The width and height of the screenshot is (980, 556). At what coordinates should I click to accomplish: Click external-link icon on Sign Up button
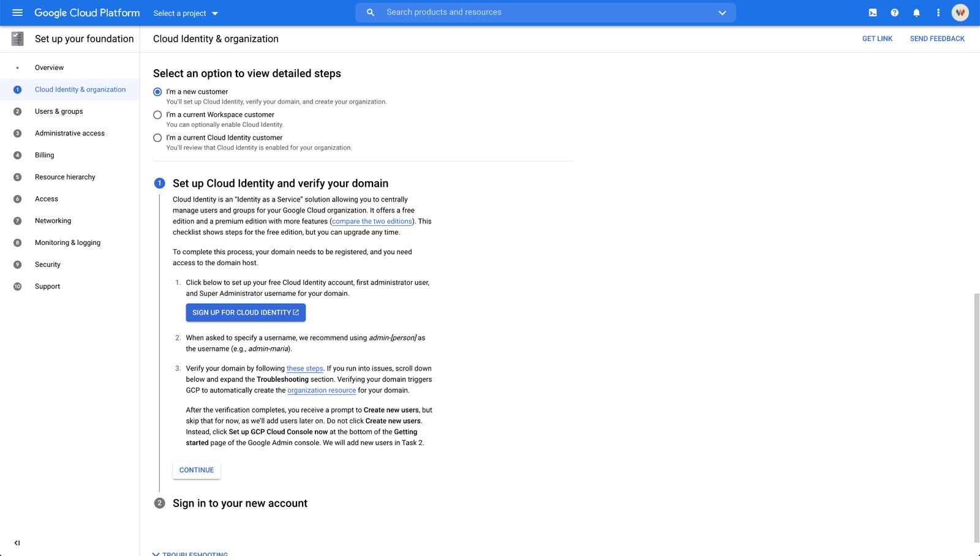coord(296,312)
